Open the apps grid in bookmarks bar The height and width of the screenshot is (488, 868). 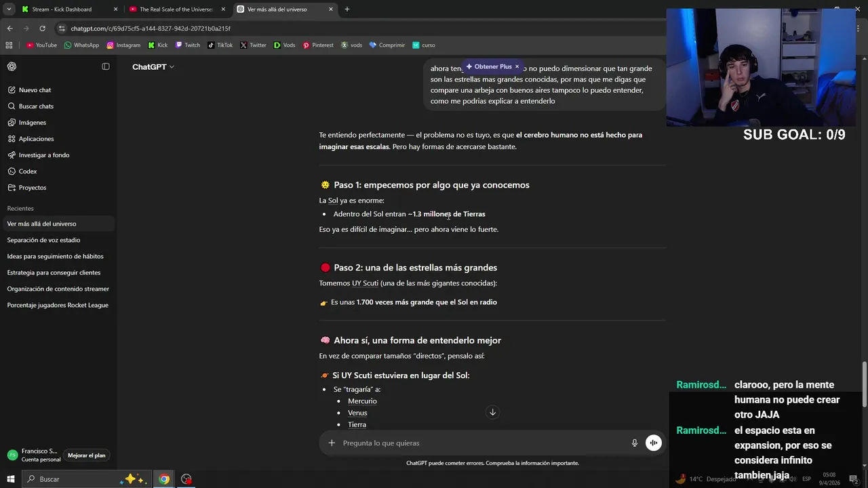[x=9, y=45]
